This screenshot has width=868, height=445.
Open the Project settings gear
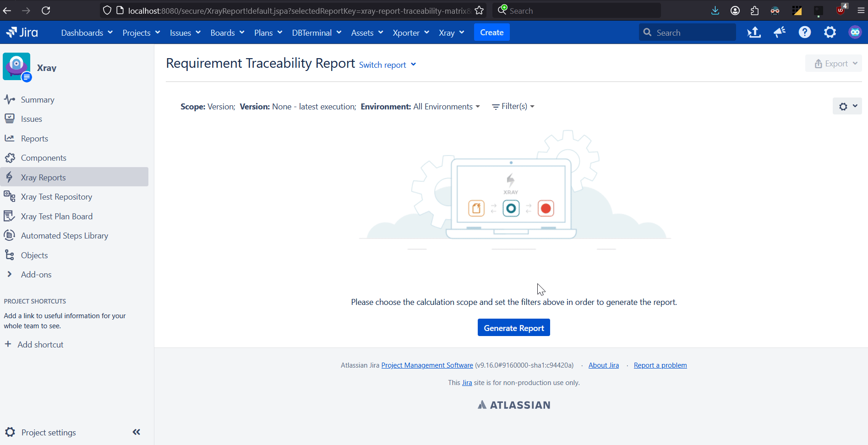[10, 432]
